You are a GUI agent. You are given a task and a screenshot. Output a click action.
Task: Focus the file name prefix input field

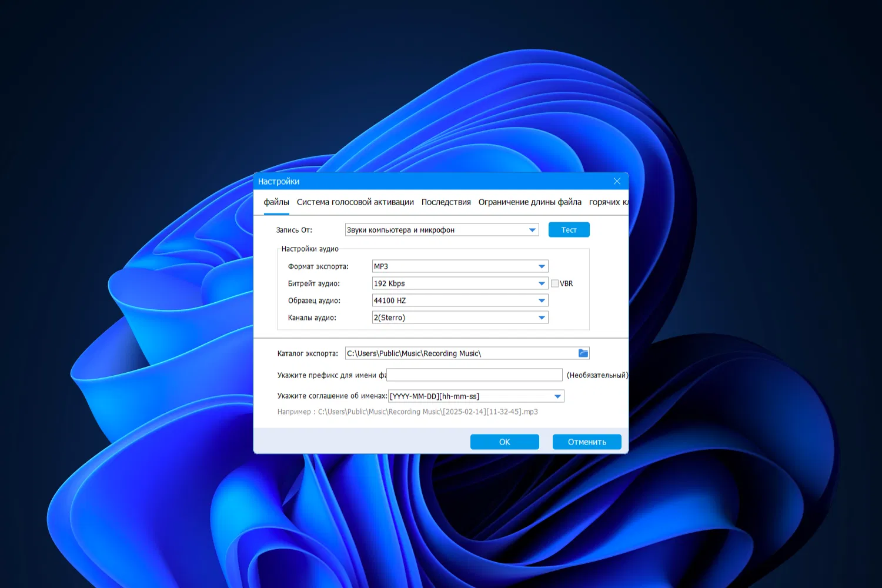click(475, 375)
